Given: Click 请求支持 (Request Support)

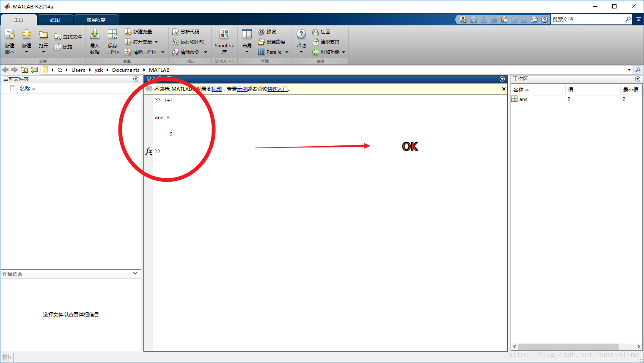Looking at the screenshot, I should [326, 42].
